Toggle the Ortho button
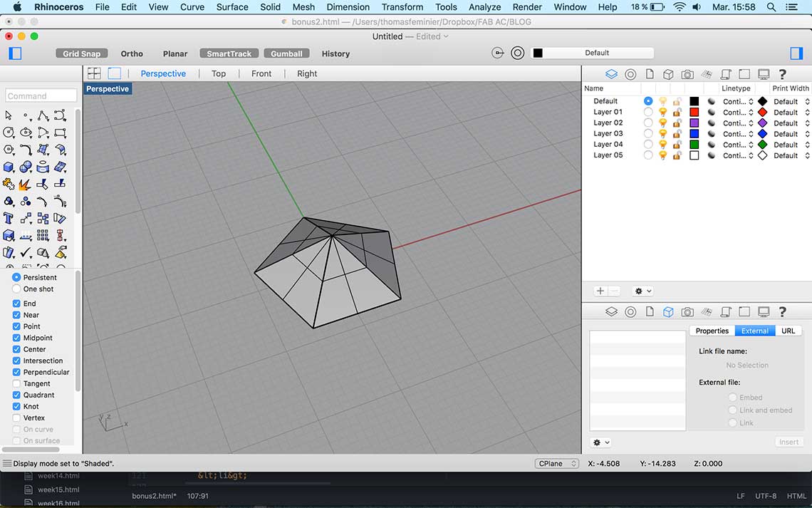 [x=132, y=53]
